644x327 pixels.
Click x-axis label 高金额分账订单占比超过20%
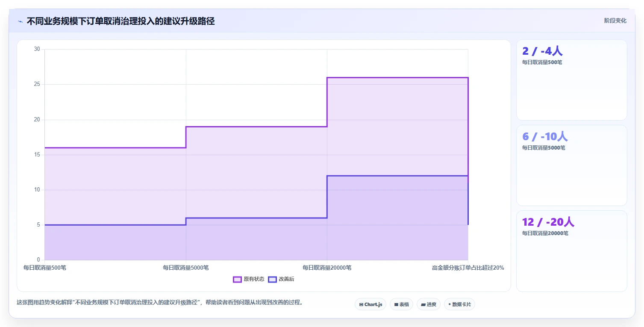[468, 268]
